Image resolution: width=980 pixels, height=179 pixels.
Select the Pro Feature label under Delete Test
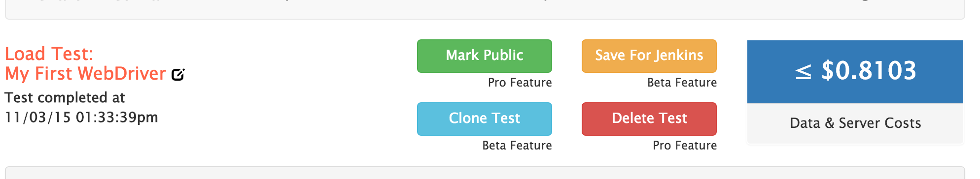(x=685, y=146)
